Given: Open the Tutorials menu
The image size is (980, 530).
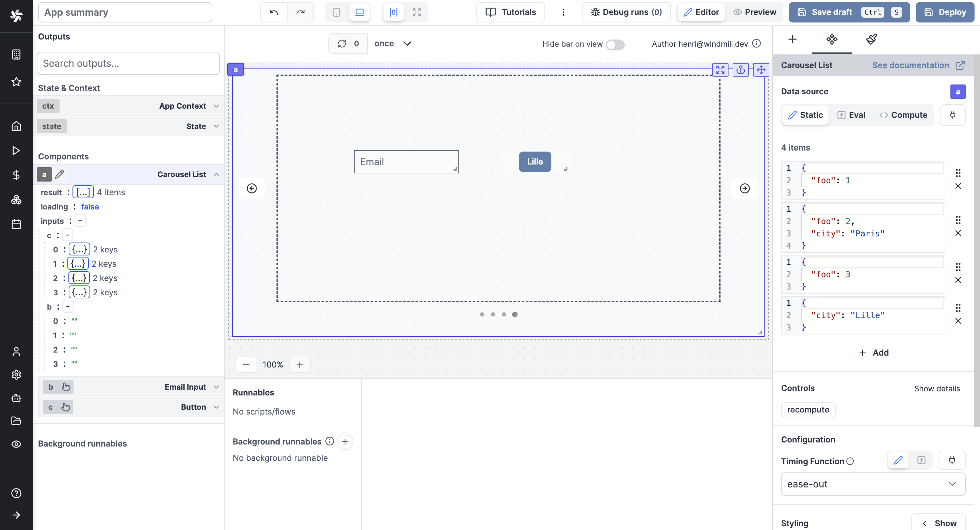Looking at the screenshot, I should [510, 12].
